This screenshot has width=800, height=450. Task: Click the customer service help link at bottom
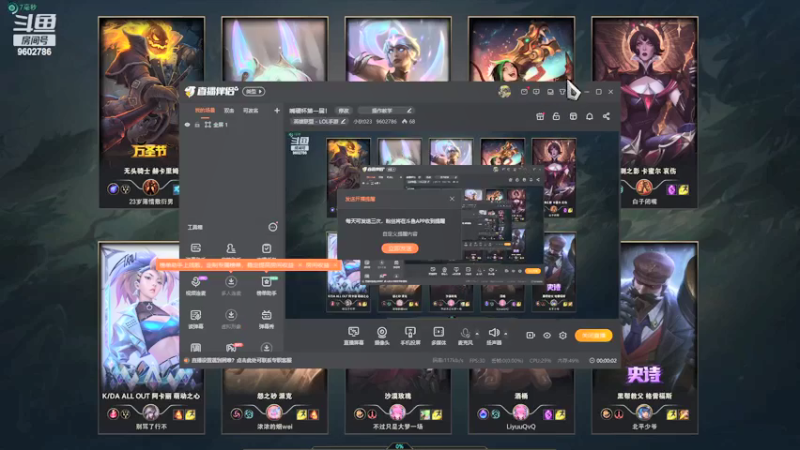[x=242, y=360]
